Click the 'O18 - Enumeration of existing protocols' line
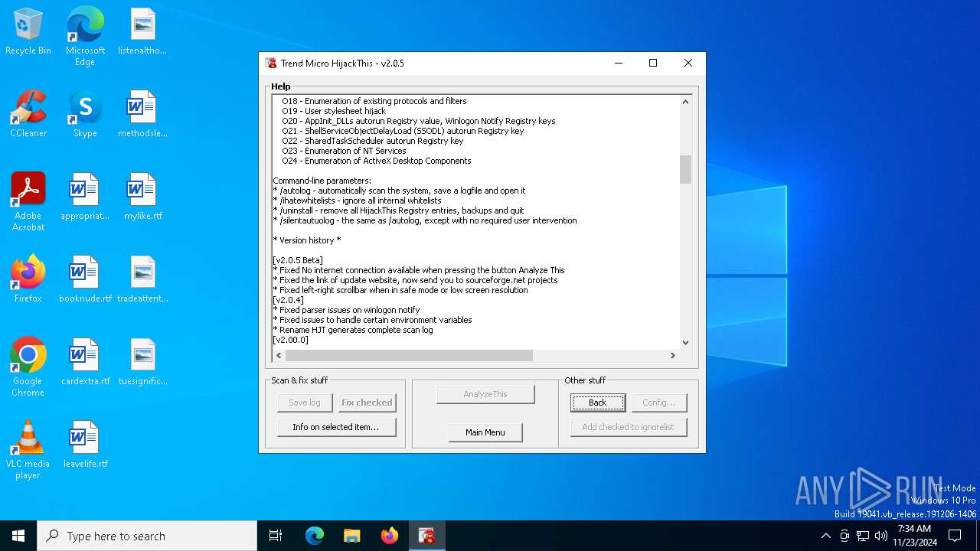This screenshot has height=551, width=980. point(374,101)
